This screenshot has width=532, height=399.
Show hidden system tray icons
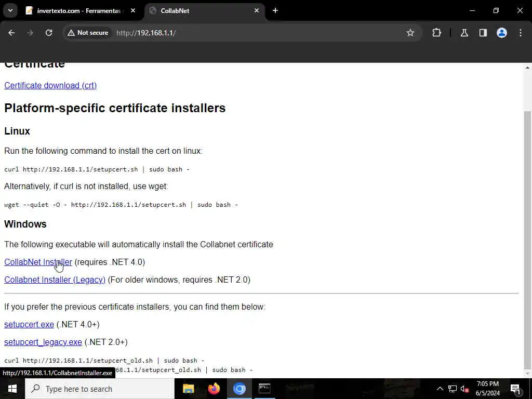pyautogui.click(x=440, y=389)
